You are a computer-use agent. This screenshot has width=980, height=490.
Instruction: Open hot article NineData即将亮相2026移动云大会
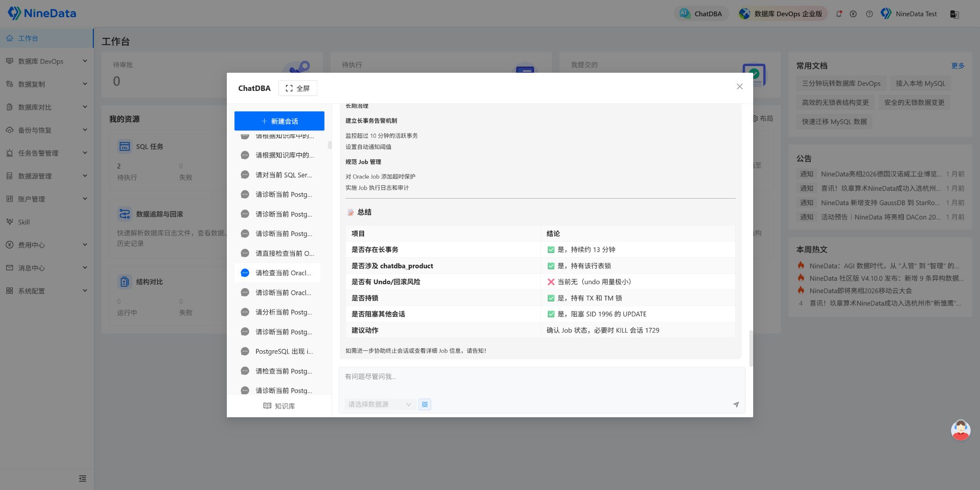tap(861, 290)
